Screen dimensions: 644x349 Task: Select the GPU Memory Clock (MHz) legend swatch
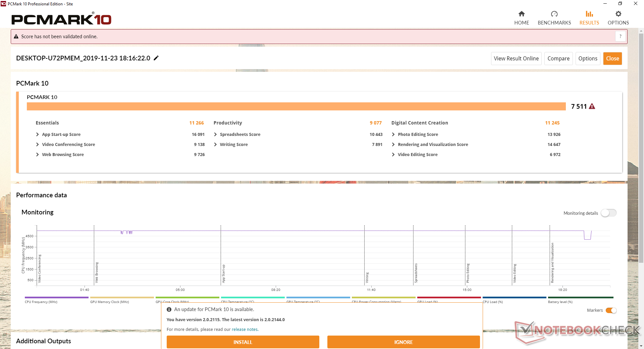(x=122, y=297)
